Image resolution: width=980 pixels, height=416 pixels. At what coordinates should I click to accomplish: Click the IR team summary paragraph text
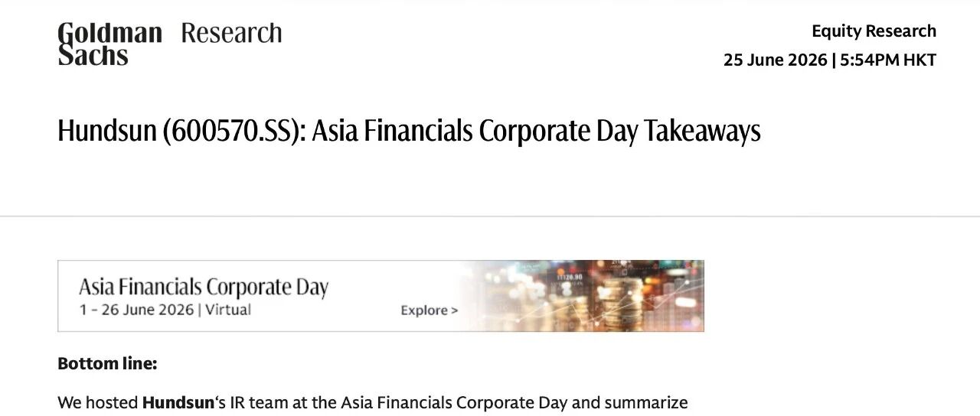(373, 403)
